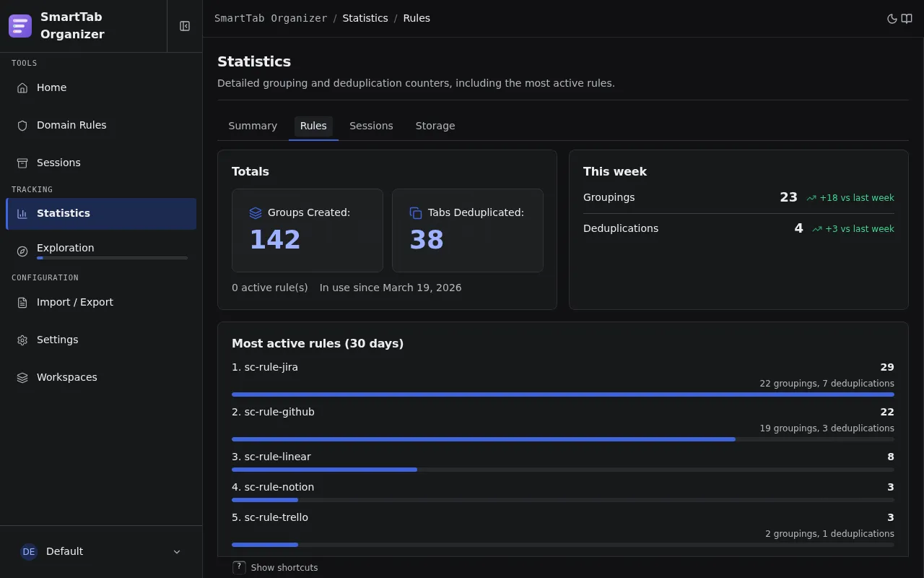The width and height of the screenshot is (924, 578).
Task: Open Workspaces in the sidebar
Action: [101, 377]
